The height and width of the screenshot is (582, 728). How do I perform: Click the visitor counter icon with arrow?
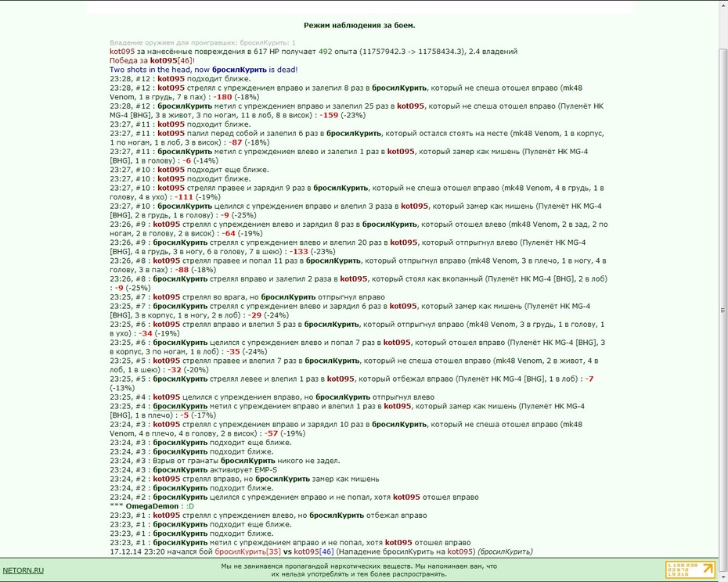coord(690,569)
